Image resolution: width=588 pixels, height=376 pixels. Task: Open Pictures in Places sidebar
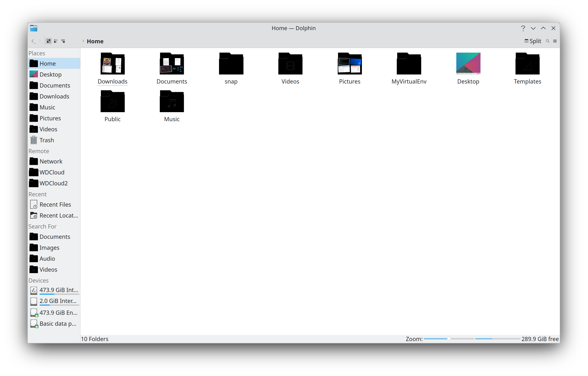[x=54, y=118]
